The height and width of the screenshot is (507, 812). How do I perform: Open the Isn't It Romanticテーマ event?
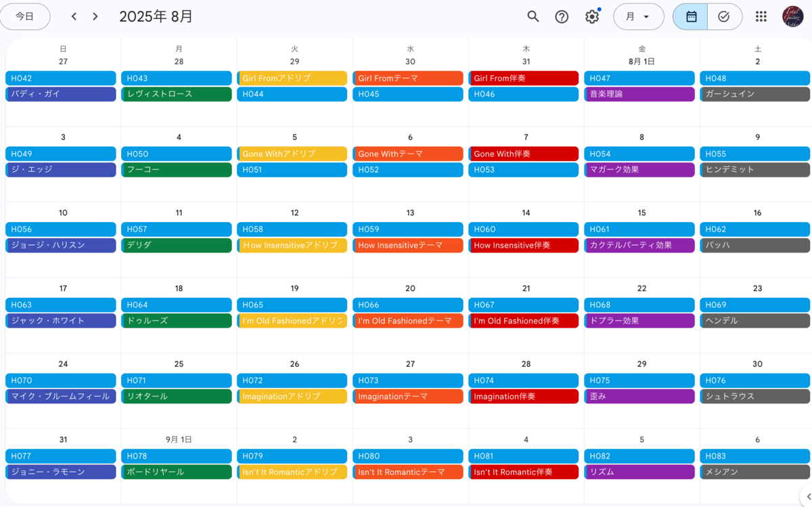click(408, 472)
